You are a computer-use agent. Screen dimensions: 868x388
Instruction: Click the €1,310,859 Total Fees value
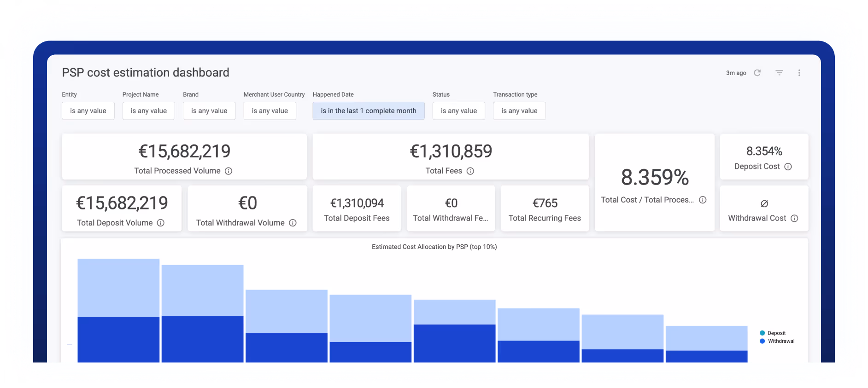click(451, 151)
